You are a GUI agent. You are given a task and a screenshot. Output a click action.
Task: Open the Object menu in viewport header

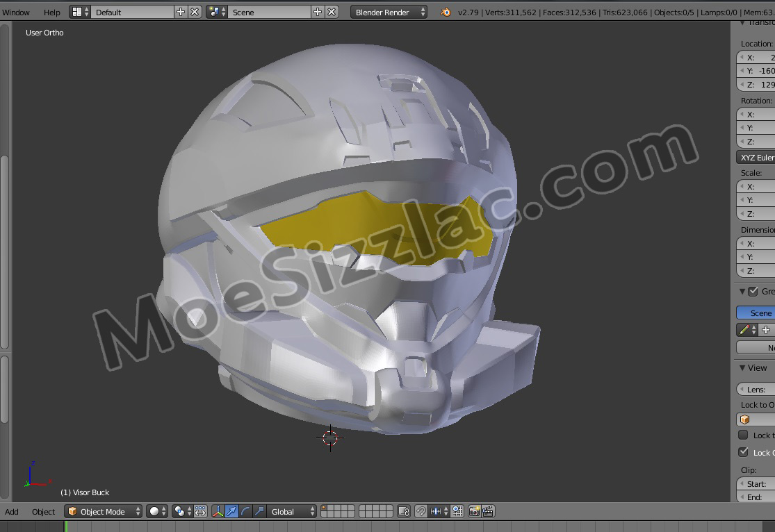[44, 512]
